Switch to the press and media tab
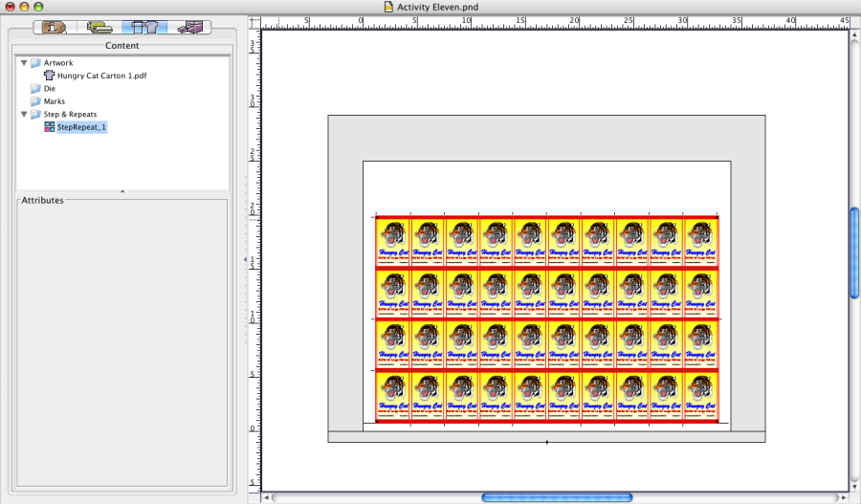 [99, 27]
